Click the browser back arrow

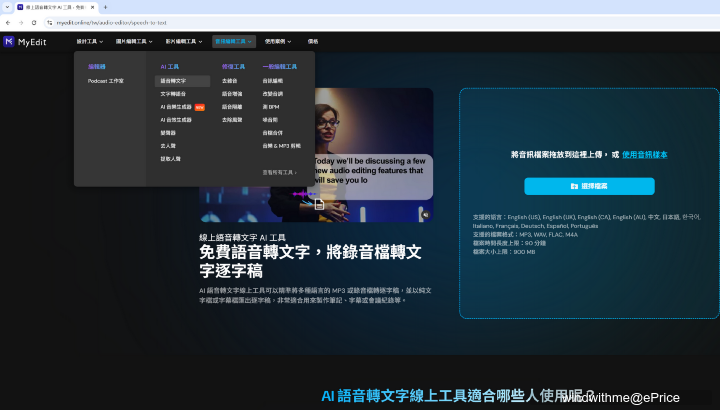8,21
